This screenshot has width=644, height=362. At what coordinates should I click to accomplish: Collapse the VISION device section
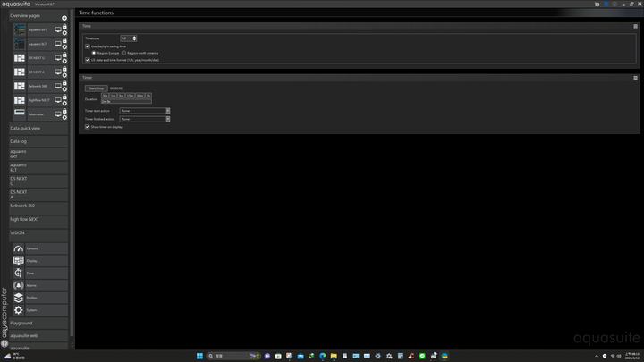coord(38,235)
